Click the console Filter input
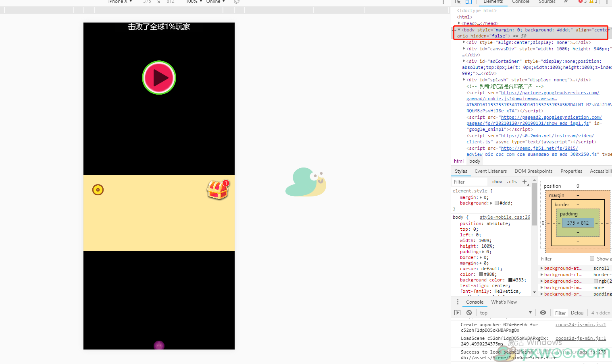Viewport: 612px width, 364px height. (560, 313)
